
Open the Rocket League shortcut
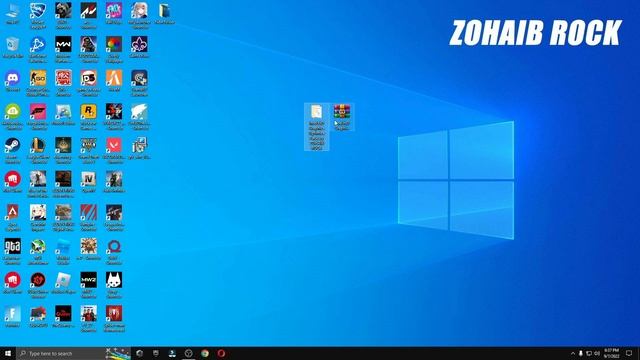pos(38,15)
